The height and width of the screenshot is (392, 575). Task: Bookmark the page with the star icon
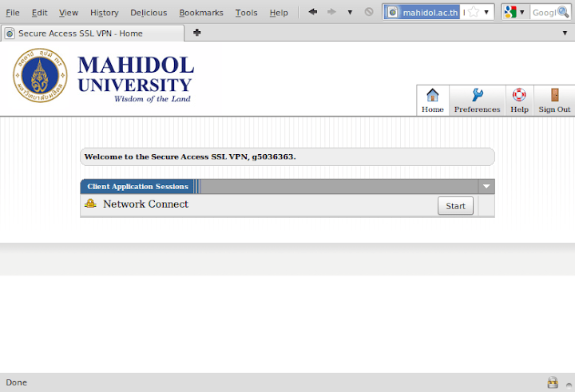pos(474,13)
